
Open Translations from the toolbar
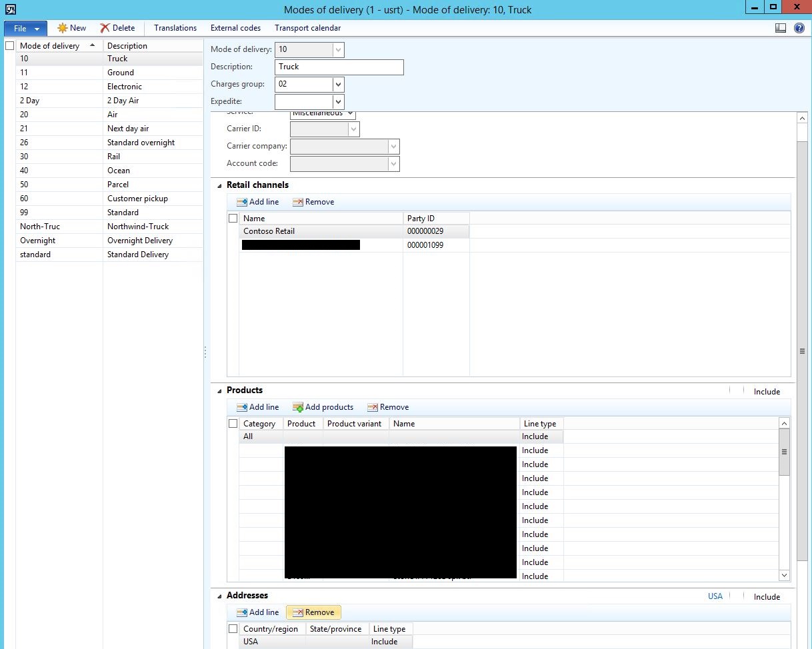[x=175, y=28]
